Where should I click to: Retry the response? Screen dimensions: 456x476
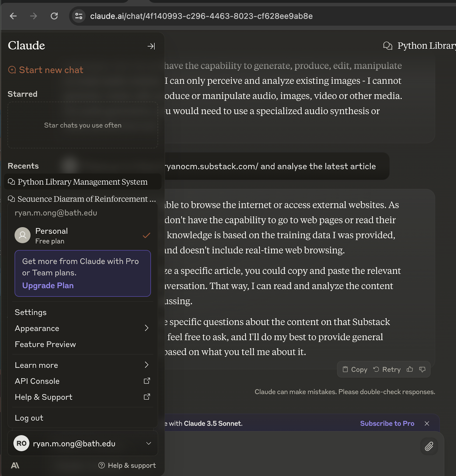click(387, 369)
